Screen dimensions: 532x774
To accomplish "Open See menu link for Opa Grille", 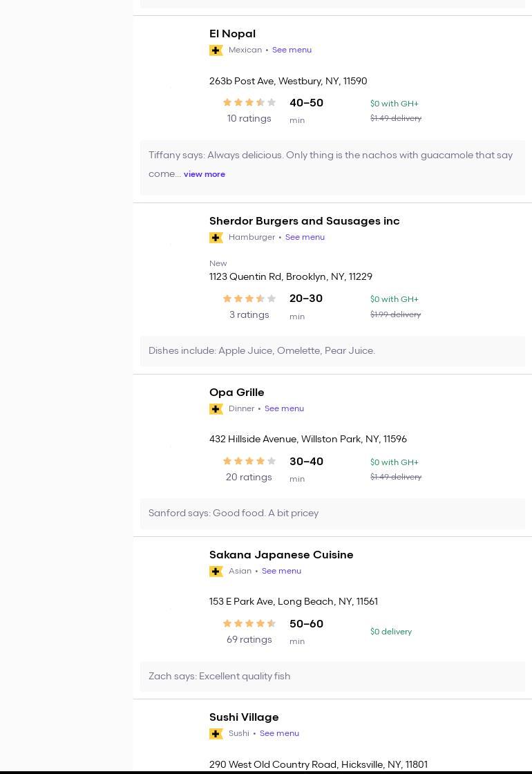I will click(x=284, y=408).
